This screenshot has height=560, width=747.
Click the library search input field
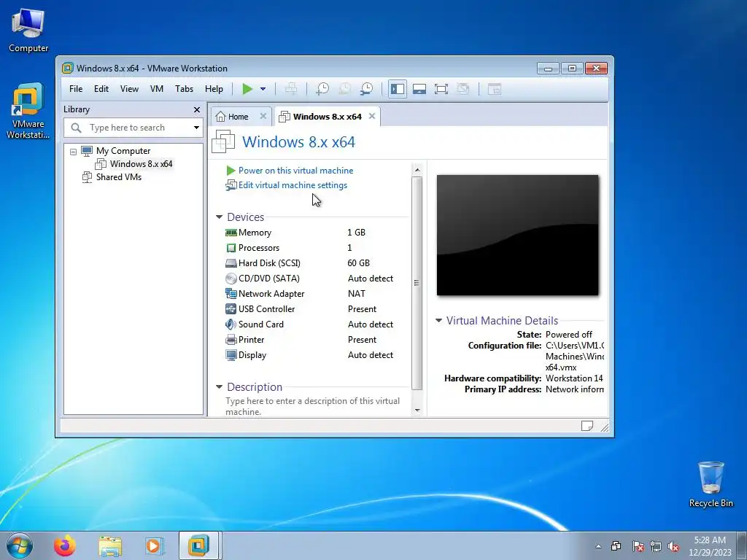coord(127,128)
